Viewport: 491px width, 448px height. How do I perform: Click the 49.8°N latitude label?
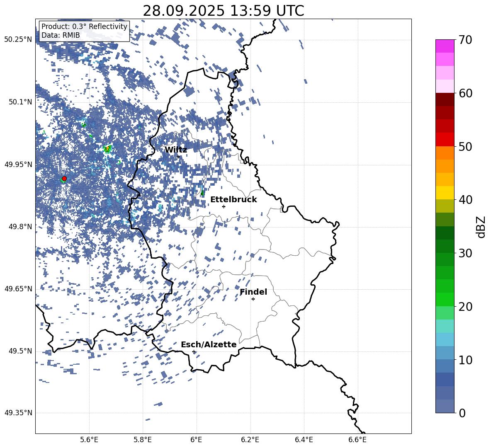point(20,227)
